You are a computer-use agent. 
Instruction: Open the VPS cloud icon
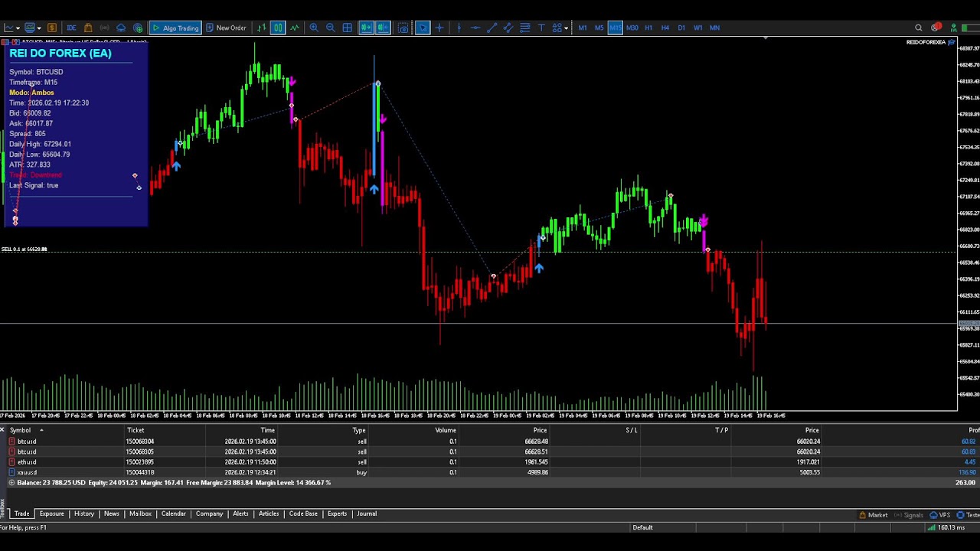click(121, 28)
